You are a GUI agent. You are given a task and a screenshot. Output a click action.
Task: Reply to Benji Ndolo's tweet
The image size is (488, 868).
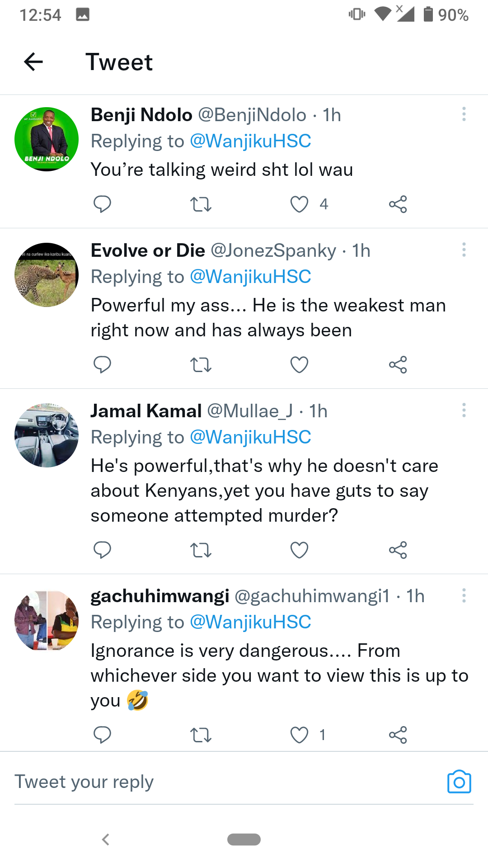click(x=102, y=204)
